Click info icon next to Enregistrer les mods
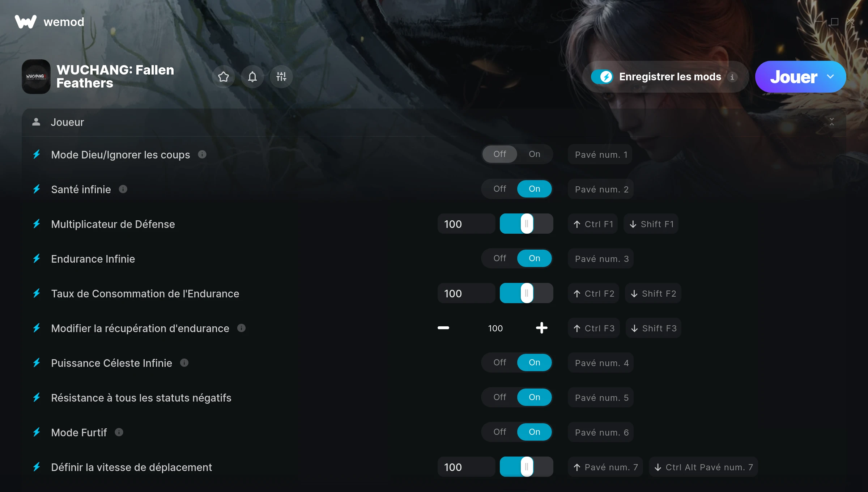The height and width of the screenshot is (492, 868). [x=732, y=77]
